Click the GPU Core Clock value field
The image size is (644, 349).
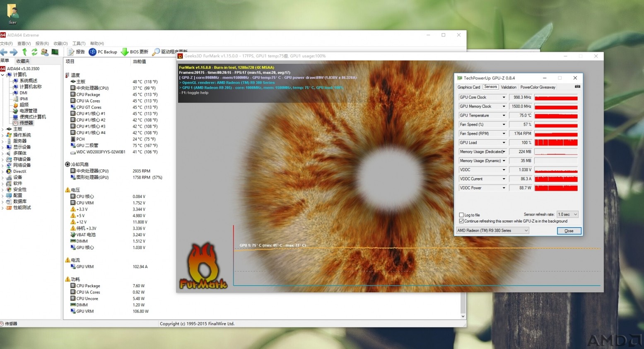coord(520,97)
